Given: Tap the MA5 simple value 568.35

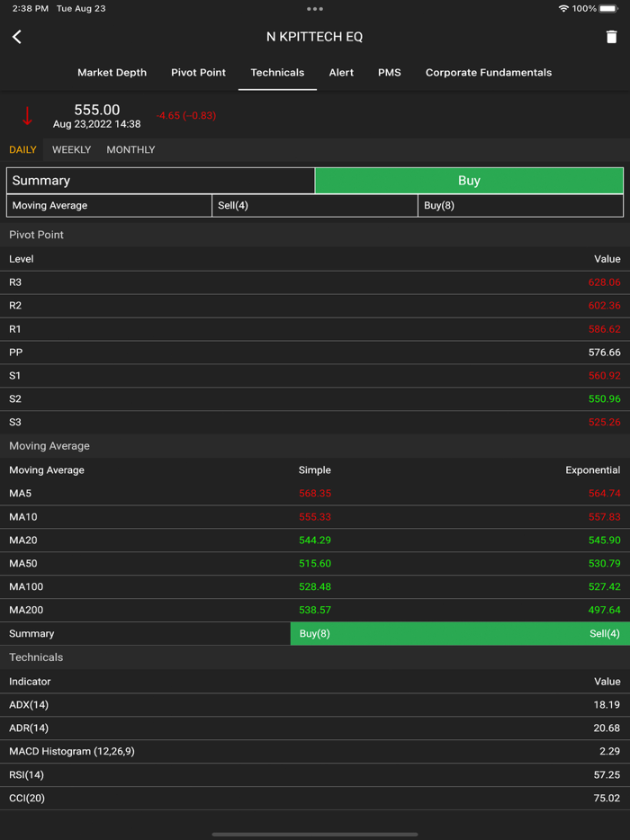Looking at the screenshot, I should click(315, 494).
